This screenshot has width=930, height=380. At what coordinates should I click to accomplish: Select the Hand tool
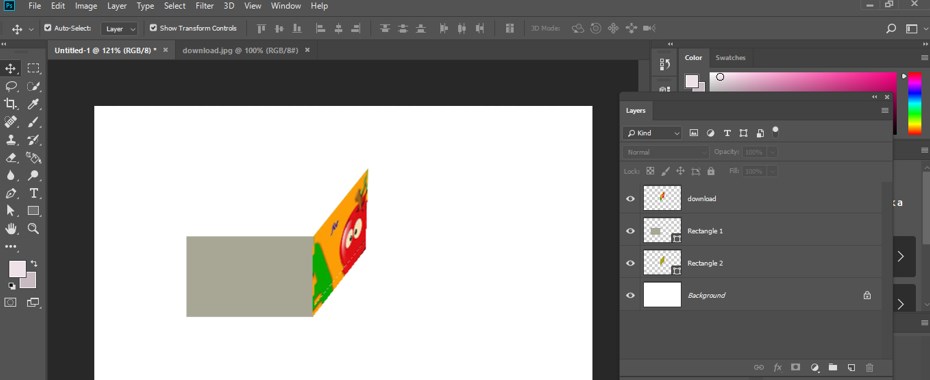tap(11, 228)
